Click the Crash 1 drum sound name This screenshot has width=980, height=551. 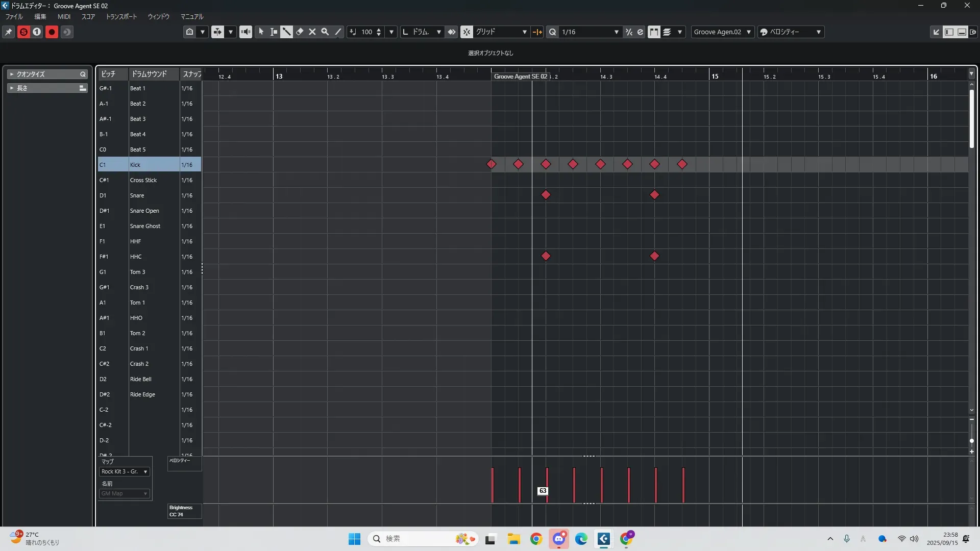coord(139,348)
